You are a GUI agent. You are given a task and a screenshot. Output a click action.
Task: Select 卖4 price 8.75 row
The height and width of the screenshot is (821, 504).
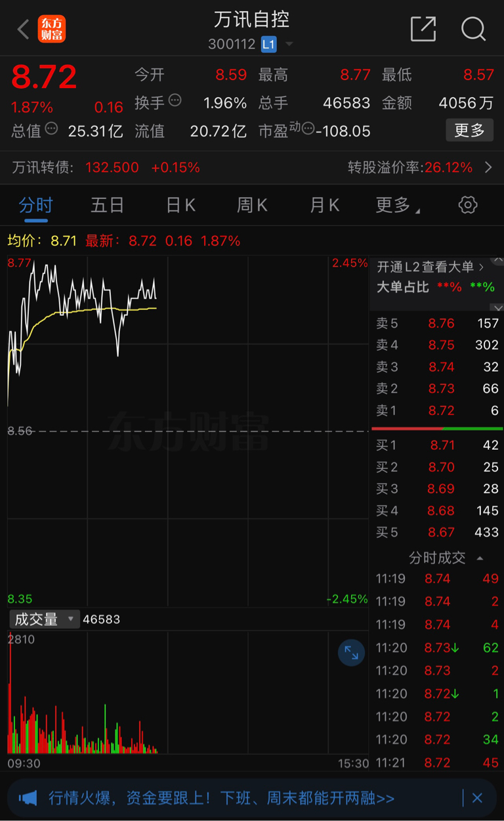pyautogui.click(x=437, y=345)
